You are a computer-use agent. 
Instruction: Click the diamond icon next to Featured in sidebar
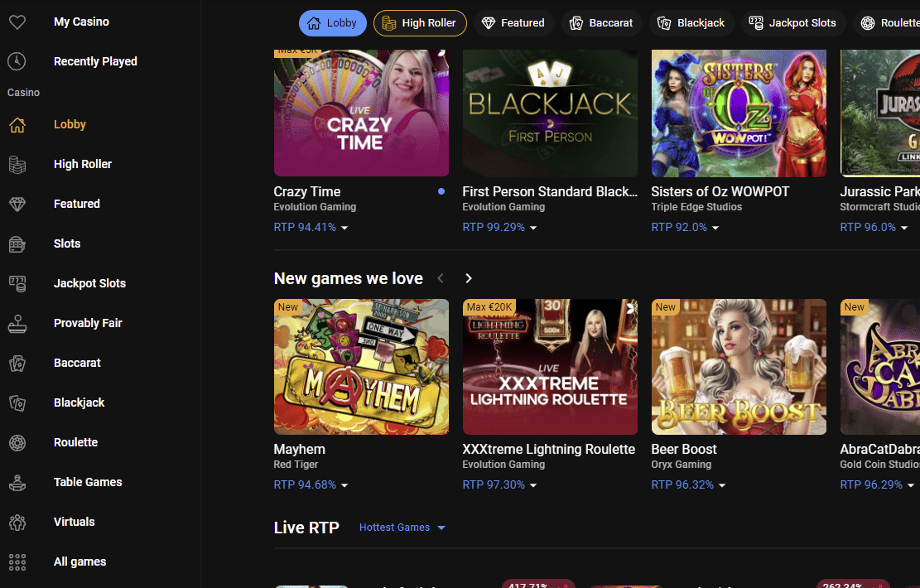[x=17, y=204]
